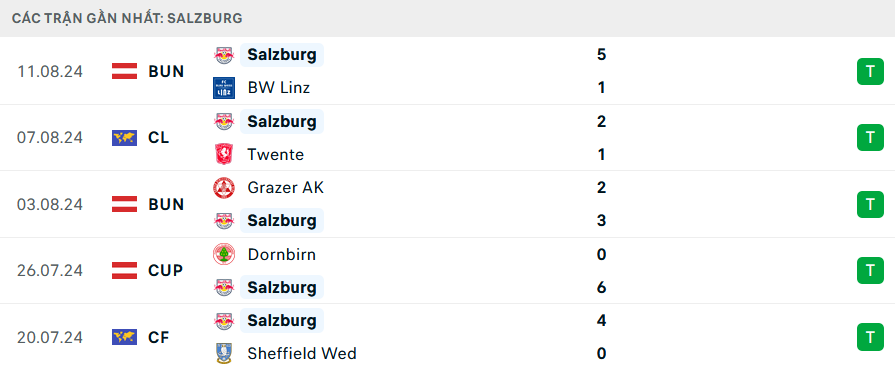
Task: Open the Sheffield Wed team name
Action: click(302, 354)
